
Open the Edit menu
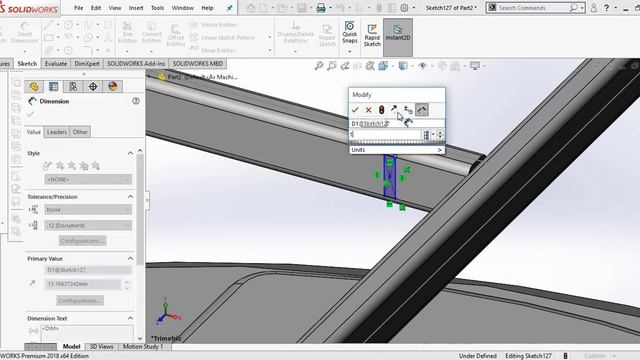coord(96,8)
